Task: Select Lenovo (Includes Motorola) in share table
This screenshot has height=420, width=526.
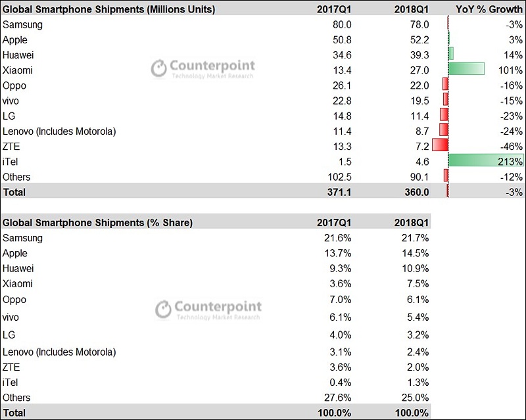Action: [59, 352]
